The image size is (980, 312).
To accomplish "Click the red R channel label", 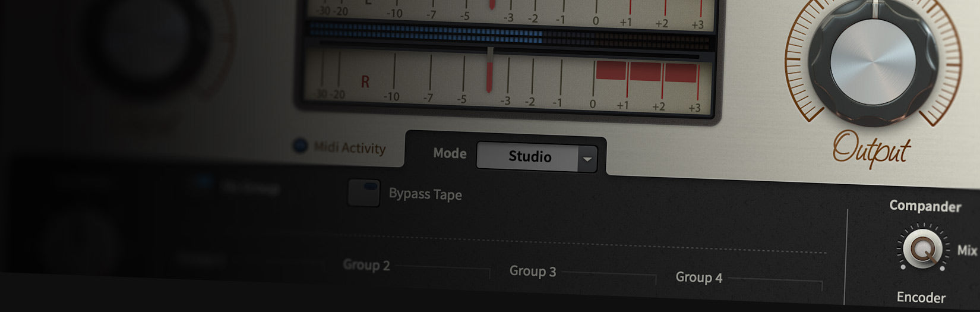I will [365, 82].
